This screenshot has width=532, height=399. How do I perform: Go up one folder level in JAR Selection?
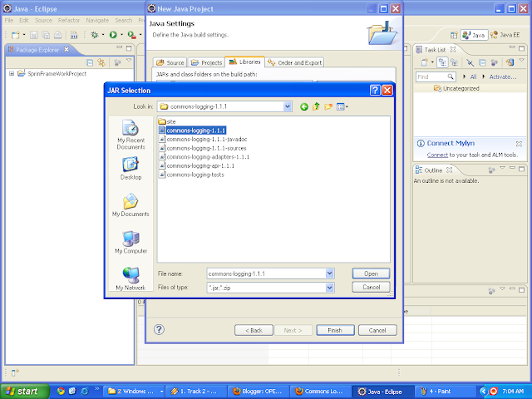point(316,106)
